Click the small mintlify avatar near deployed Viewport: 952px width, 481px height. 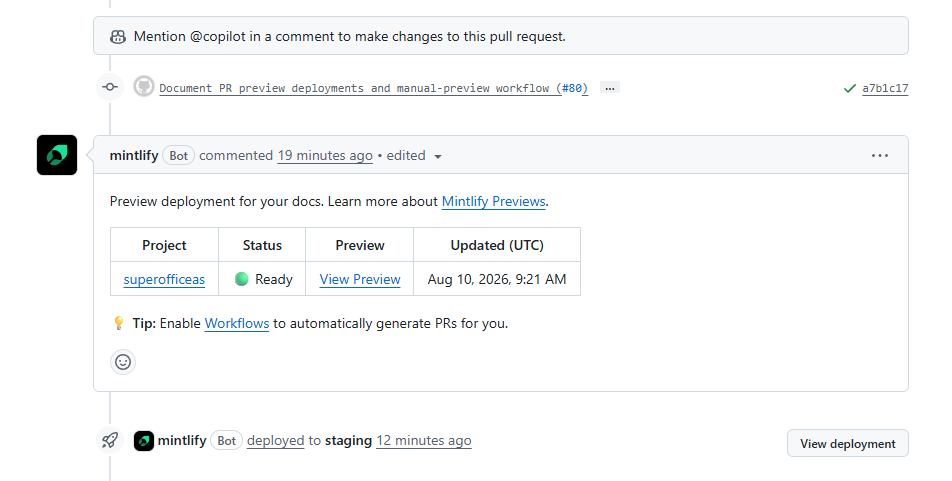tap(144, 441)
